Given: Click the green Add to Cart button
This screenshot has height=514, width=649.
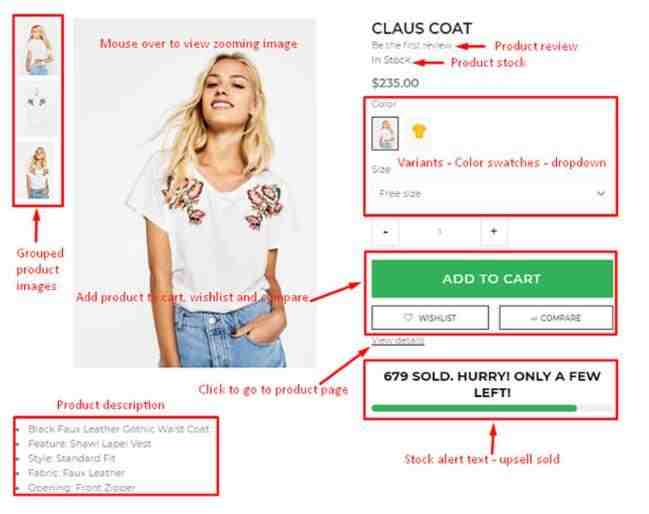Looking at the screenshot, I should pyautogui.click(x=492, y=279).
